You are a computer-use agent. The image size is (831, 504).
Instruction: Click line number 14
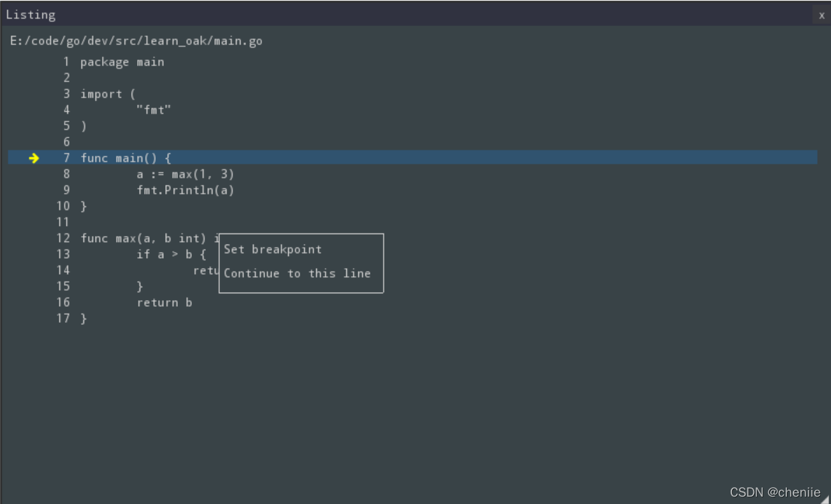(x=63, y=270)
